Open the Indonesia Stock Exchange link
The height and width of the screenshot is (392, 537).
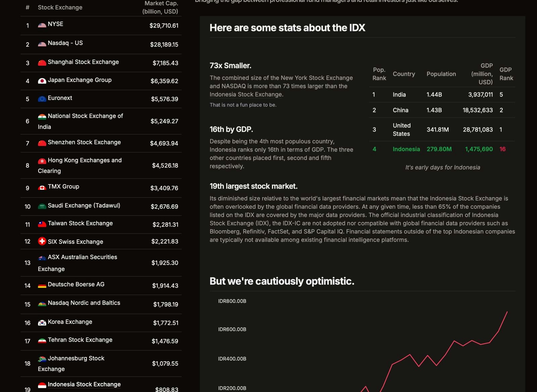(x=84, y=384)
